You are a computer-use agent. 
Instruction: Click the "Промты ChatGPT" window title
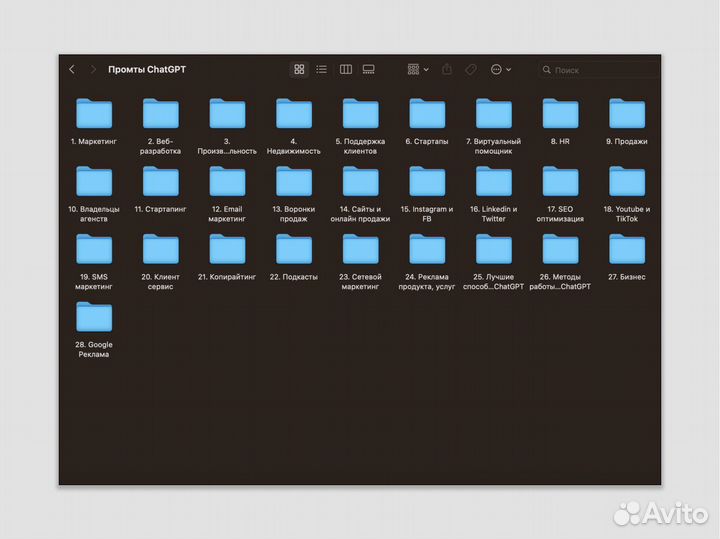147,70
